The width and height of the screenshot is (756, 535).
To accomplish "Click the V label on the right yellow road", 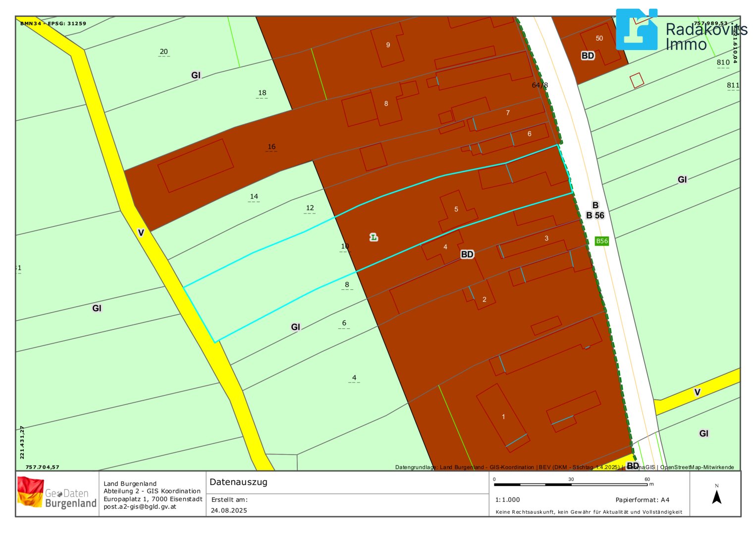I will (697, 392).
